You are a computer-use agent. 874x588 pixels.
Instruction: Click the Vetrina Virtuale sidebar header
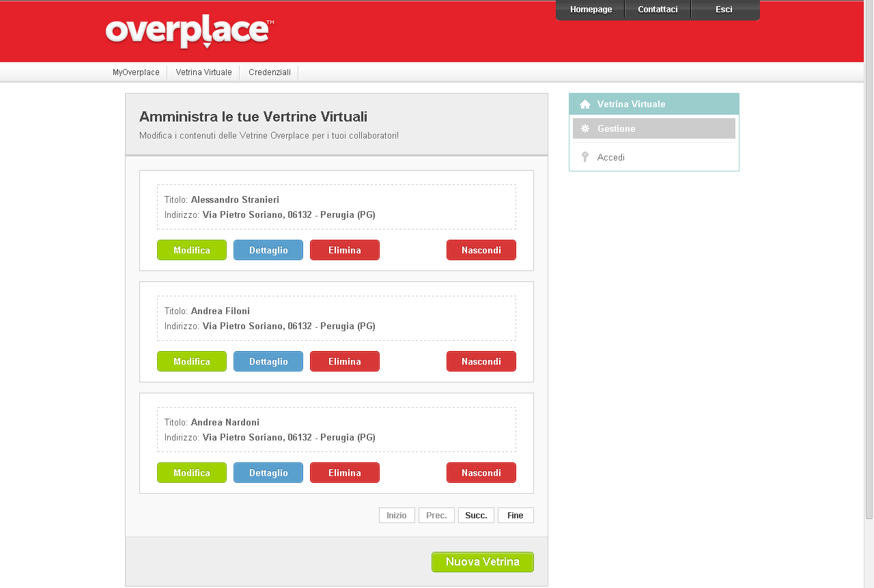(x=654, y=104)
